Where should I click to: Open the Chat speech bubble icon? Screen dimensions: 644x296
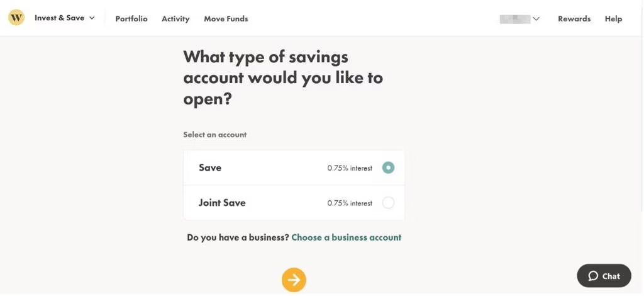coord(592,276)
